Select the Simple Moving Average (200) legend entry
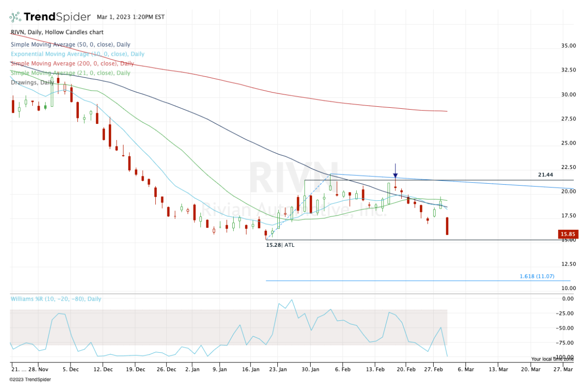The image size is (588, 384). 72,64
